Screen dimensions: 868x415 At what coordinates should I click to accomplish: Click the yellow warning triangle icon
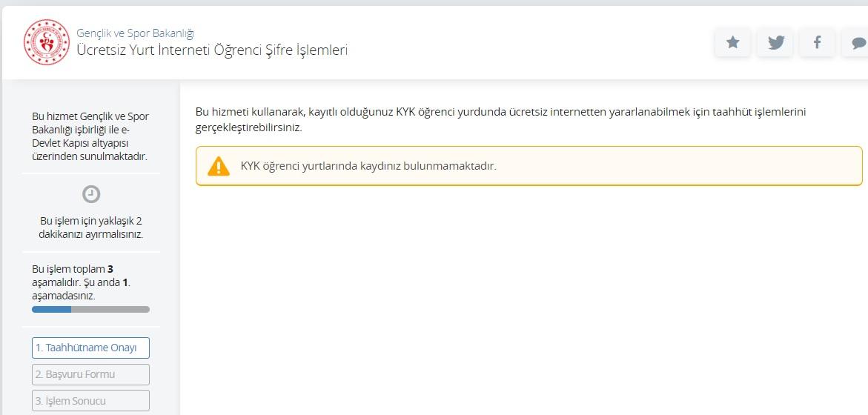pos(219,166)
